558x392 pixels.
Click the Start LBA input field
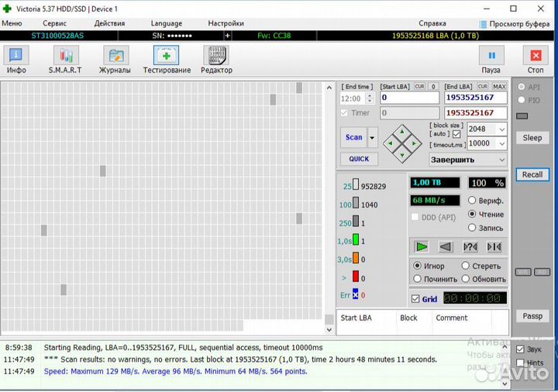coord(410,98)
